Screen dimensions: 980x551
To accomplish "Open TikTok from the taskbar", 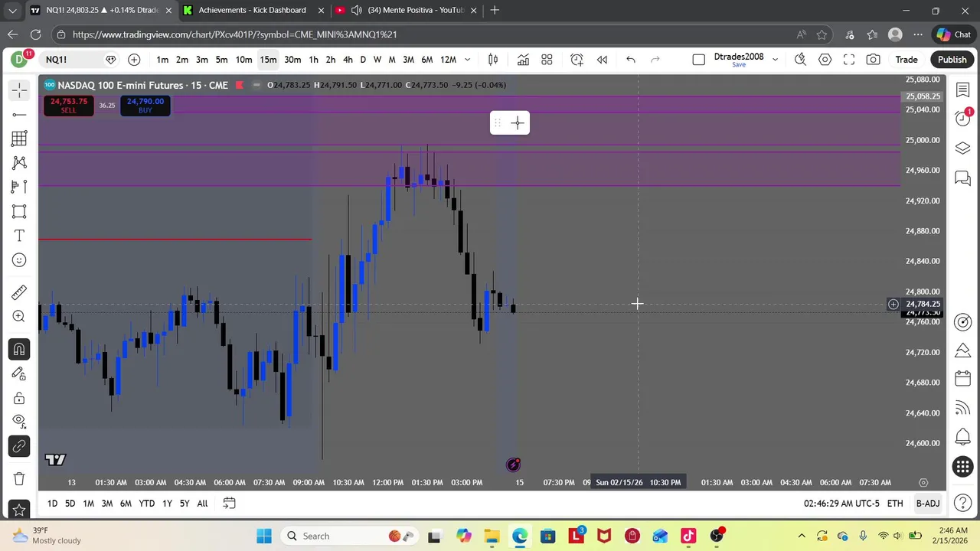I will pyautogui.click(x=688, y=536).
